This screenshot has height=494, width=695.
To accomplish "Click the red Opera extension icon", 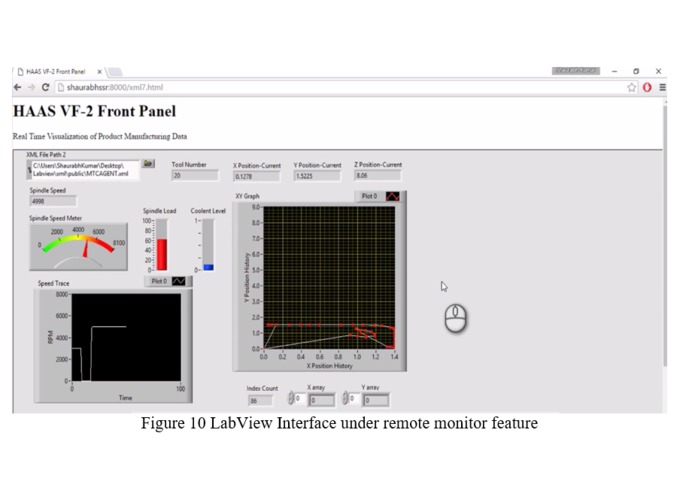I will (x=647, y=87).
